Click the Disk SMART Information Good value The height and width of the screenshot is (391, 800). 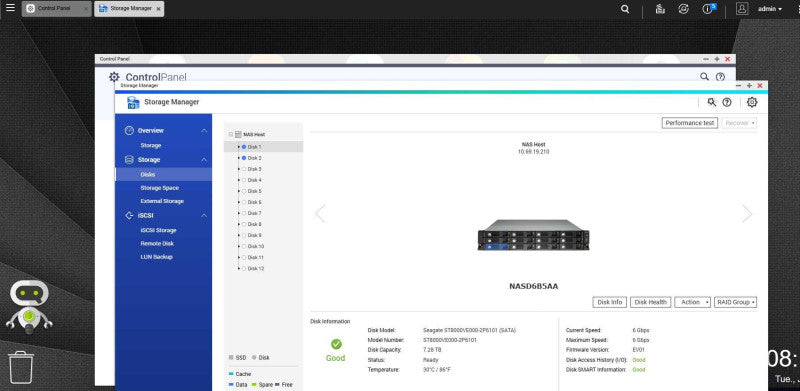(x=639, y=370)
